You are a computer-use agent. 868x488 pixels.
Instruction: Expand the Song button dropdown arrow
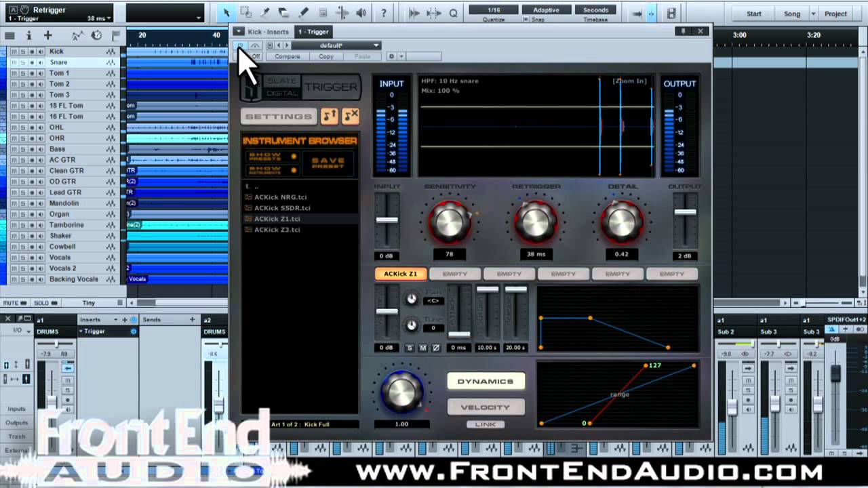coord(814,14)
